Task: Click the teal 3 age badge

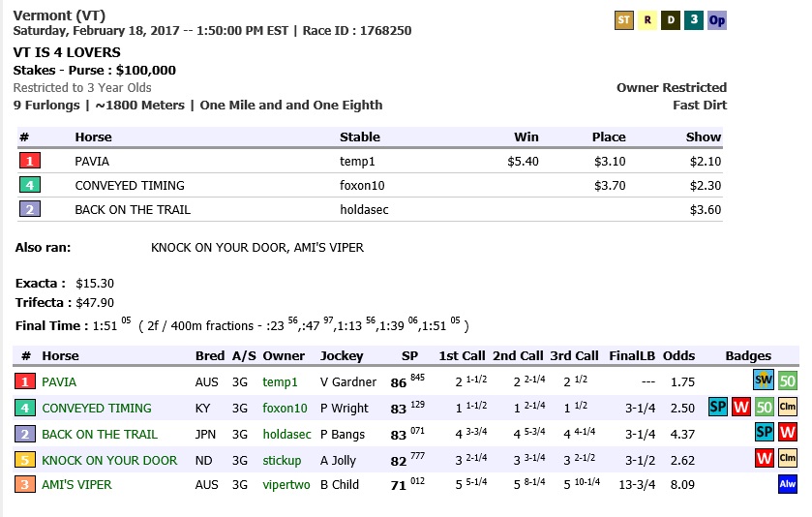Action: 694,20
